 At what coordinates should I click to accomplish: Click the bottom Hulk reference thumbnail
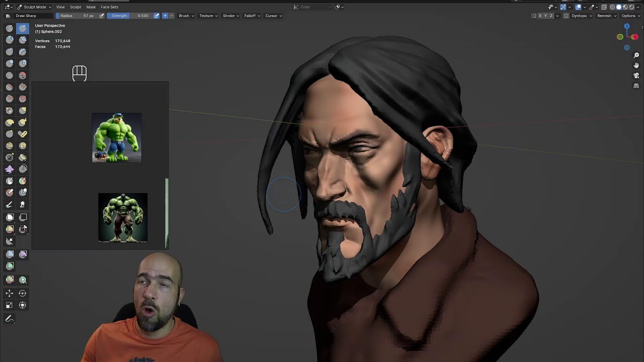[123, 217]
